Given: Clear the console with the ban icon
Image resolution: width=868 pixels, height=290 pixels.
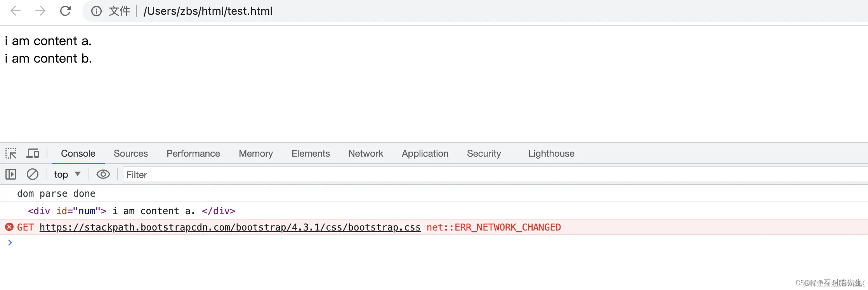Looking at the screenshot, I should point(33,174).
